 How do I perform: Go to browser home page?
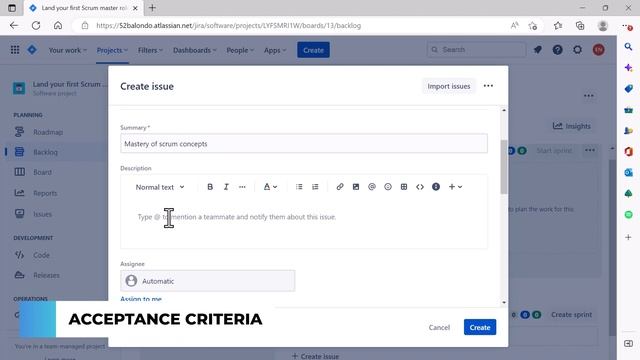pos(58,25)
